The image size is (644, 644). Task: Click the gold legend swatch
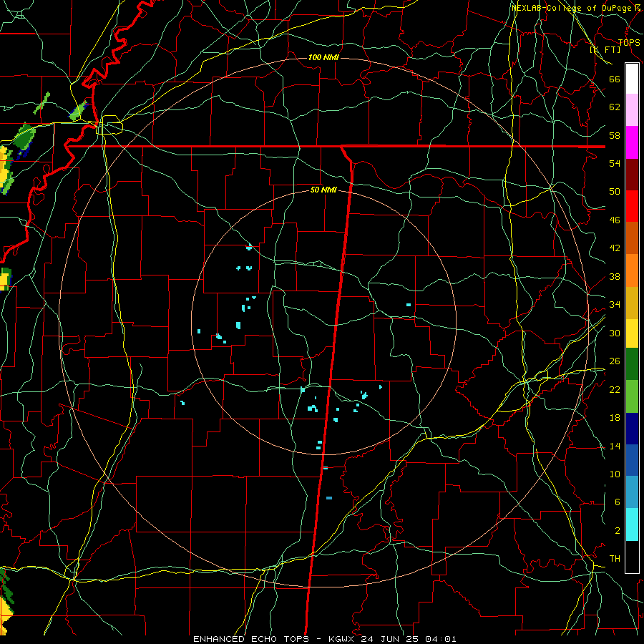pos(632,303)
